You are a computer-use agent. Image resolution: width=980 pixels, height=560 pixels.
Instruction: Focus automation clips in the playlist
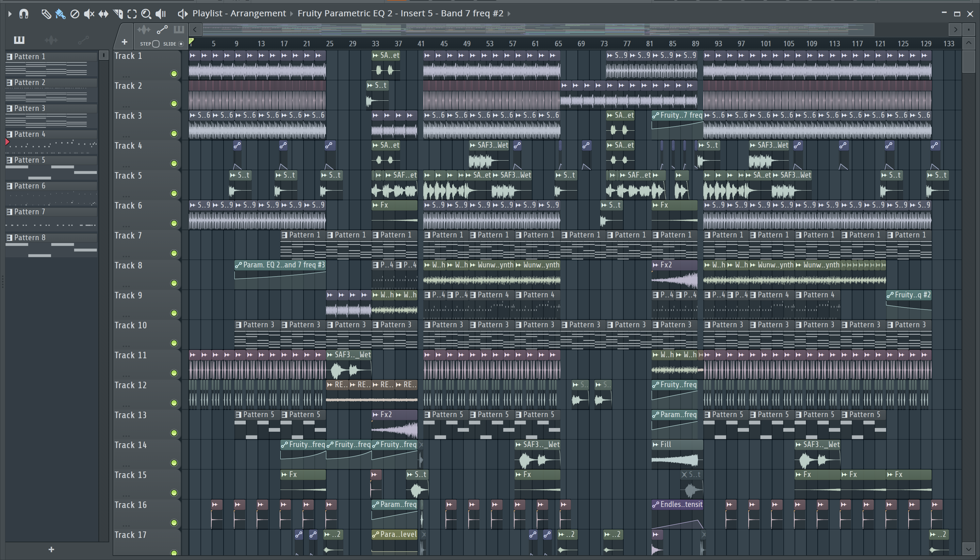pos(162,30)
